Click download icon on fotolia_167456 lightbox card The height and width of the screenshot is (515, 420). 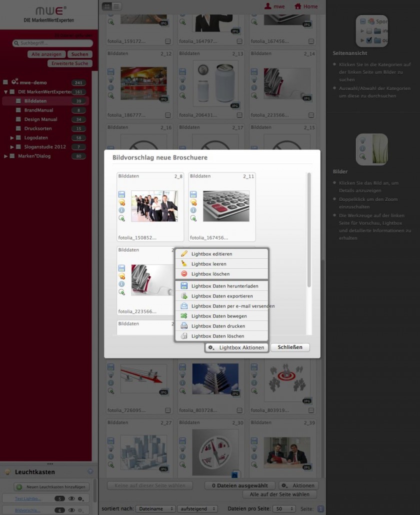click(193, 194)
